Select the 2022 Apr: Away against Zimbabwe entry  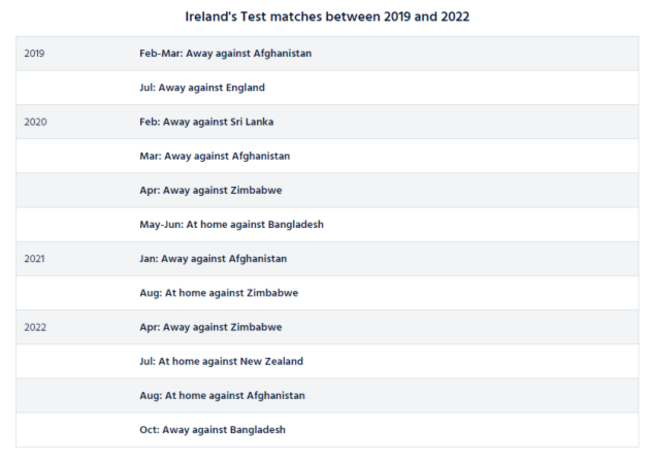tap(211, 327)
